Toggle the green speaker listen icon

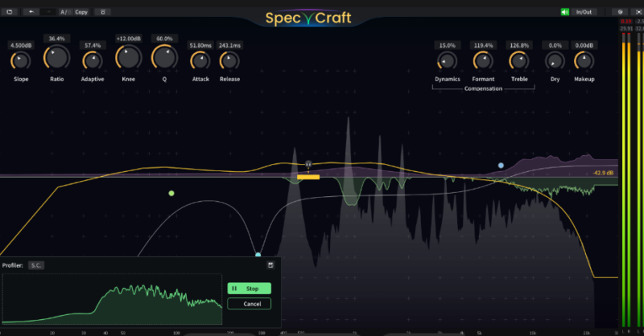(565, 12)
